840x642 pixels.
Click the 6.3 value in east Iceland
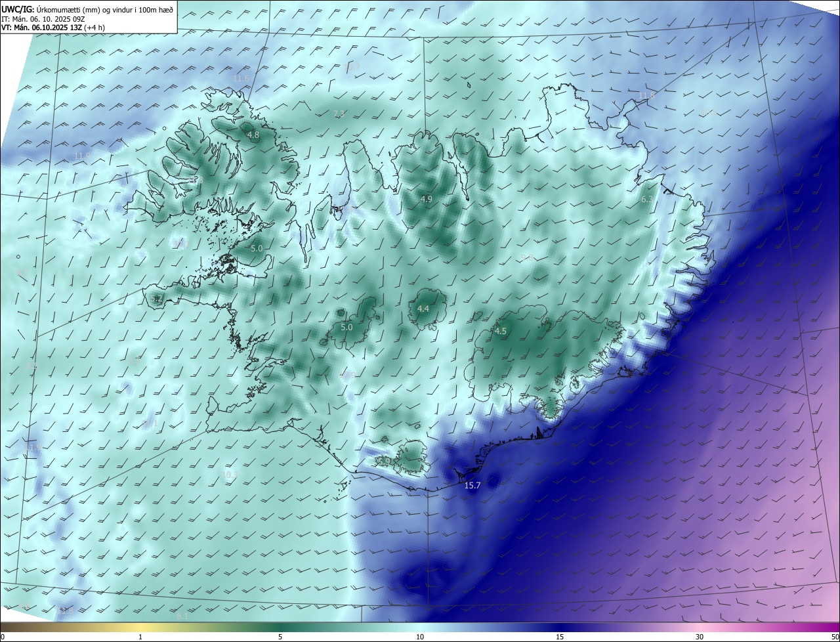tap(647, 199)
